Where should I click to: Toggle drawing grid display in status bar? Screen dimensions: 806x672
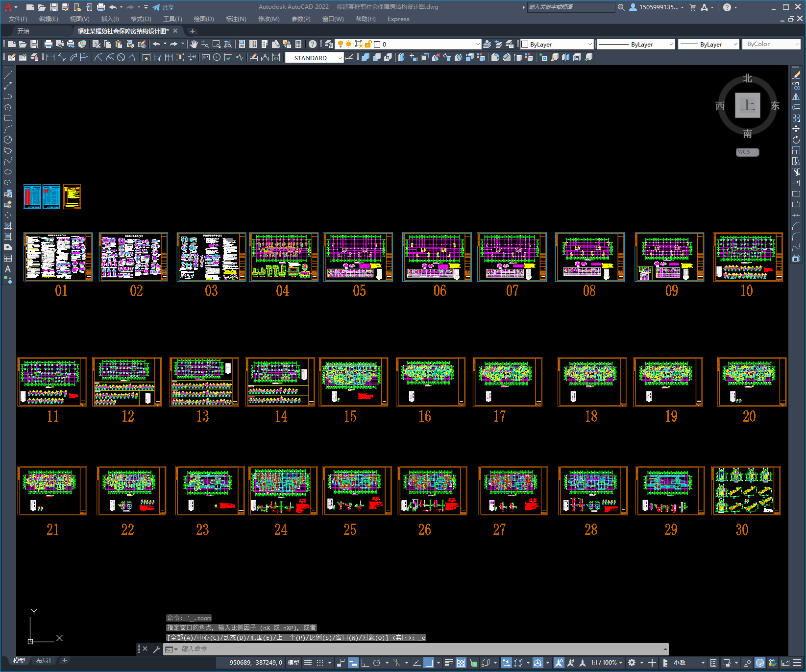[308, 663]
